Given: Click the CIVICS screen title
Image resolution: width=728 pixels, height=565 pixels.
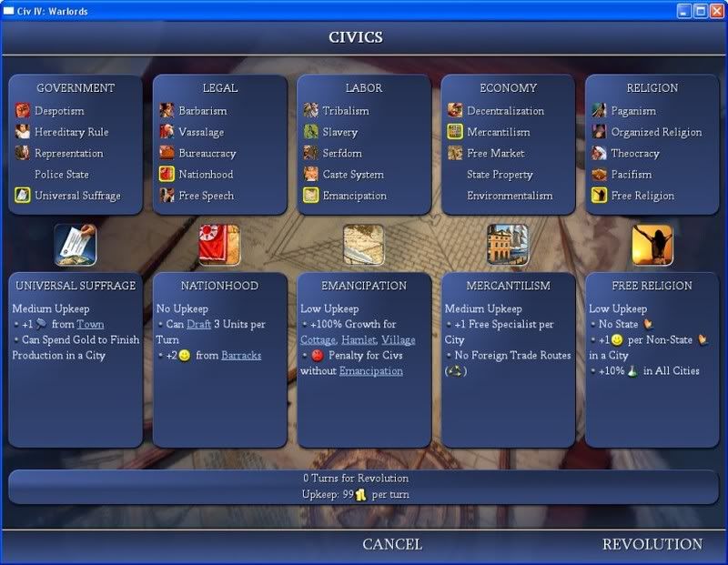Looking at the screenshot, I should [x=356, y=37].
